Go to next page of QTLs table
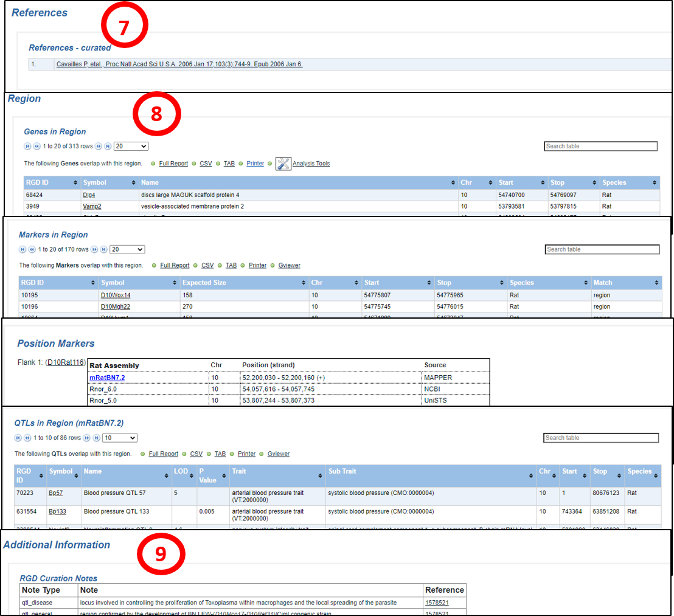Image resolution: width=674 pixels, height=616 pixels. [x=88, y=438]
